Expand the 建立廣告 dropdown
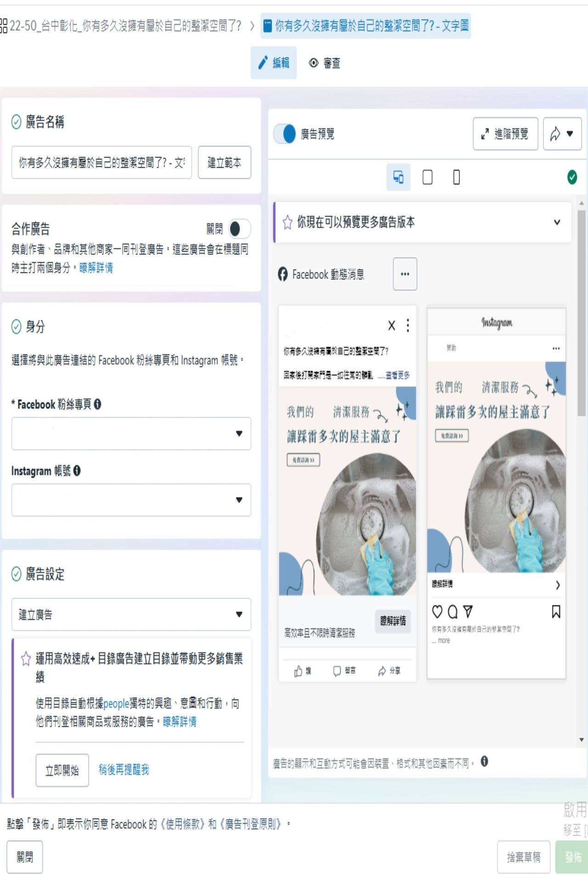 click(131, 614)
